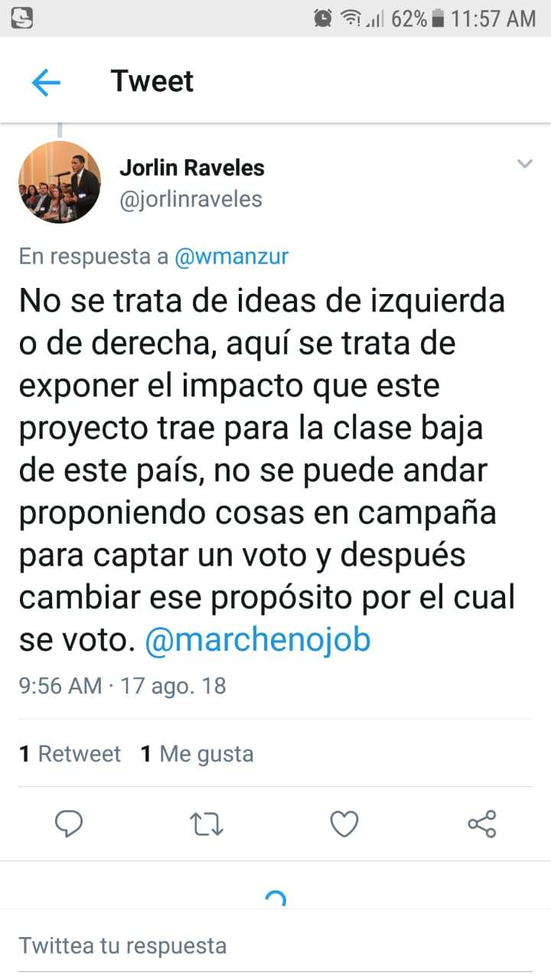Tap the back arrow icon
The image size is (551, 980).
point(46,82)
